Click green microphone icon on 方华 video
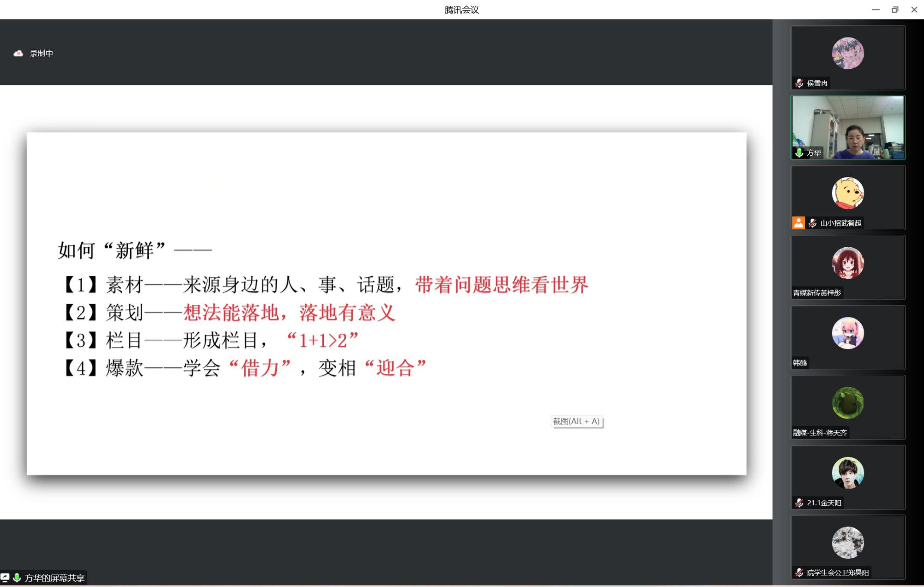This screenshot has width=924, height=587. [x=799, y=153]
